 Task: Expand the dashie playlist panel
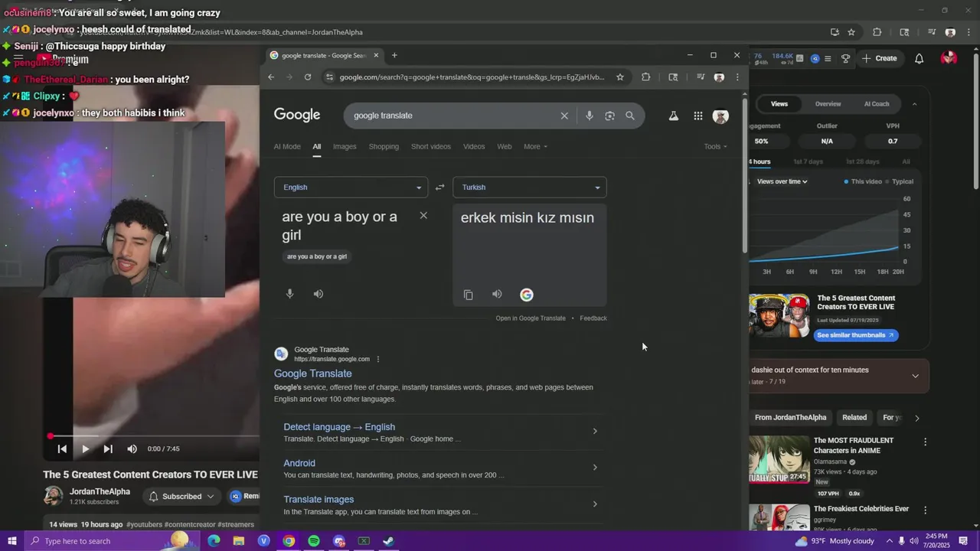915,376
